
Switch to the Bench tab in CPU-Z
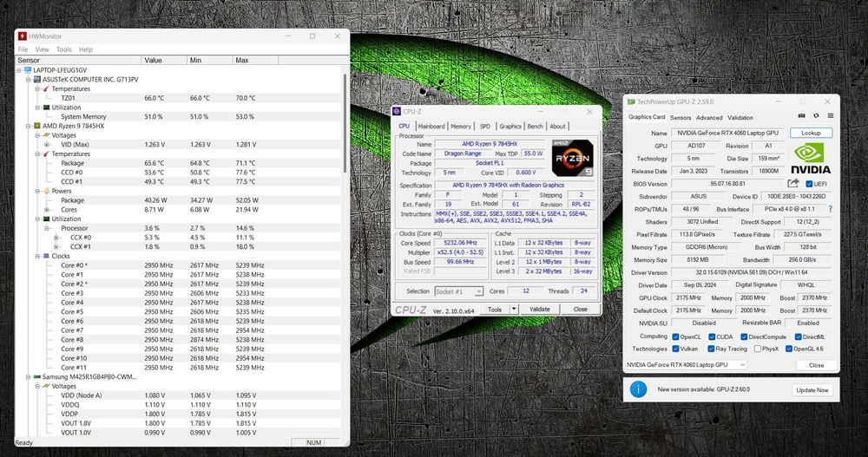click(535, 127)
